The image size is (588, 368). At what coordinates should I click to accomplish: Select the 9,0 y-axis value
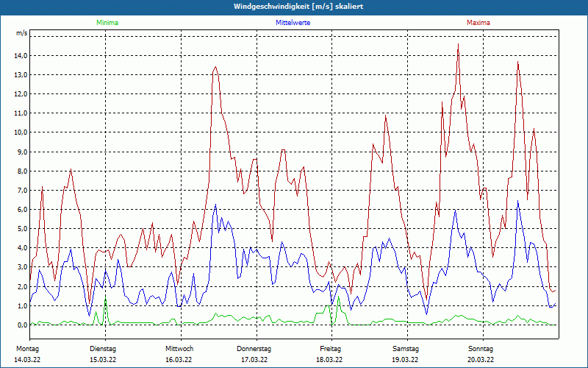tap(21, 152)
